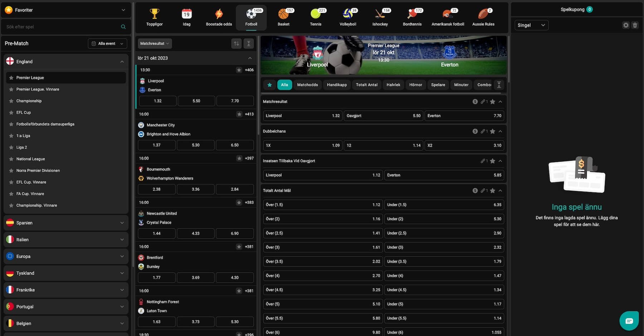Star the Dubbelchans market

[493, 131]
